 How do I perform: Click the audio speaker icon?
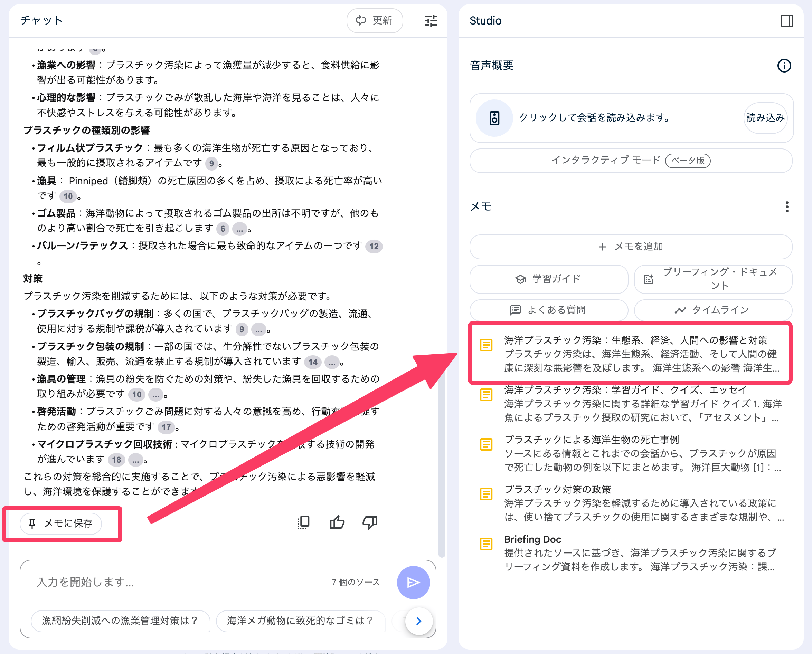pos(494,118)
